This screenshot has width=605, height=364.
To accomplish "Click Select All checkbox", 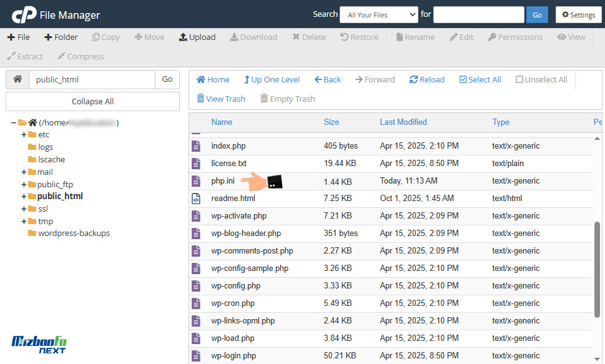I will tap(463, 80).
